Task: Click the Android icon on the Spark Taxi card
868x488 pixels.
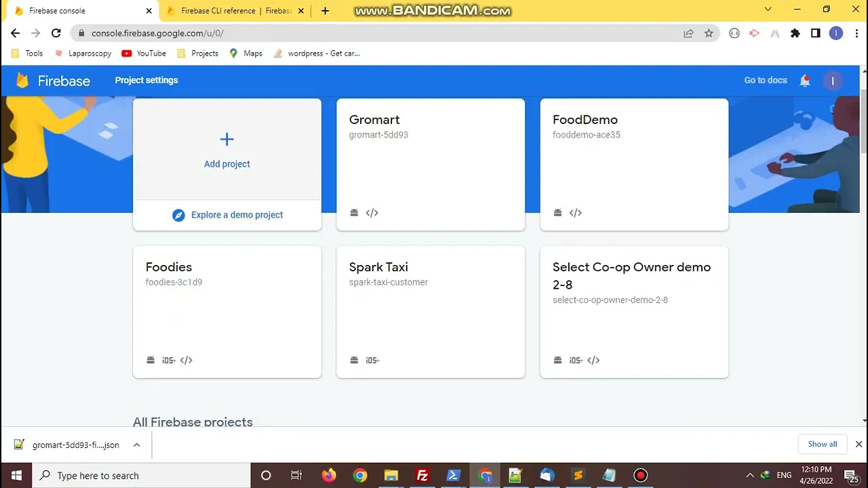Action: point(354,360)
